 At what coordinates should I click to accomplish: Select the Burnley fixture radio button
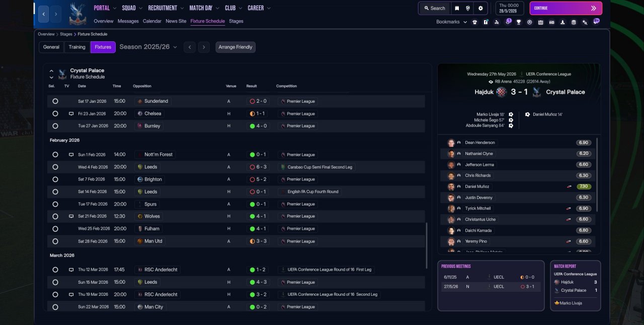coord(55,126)
